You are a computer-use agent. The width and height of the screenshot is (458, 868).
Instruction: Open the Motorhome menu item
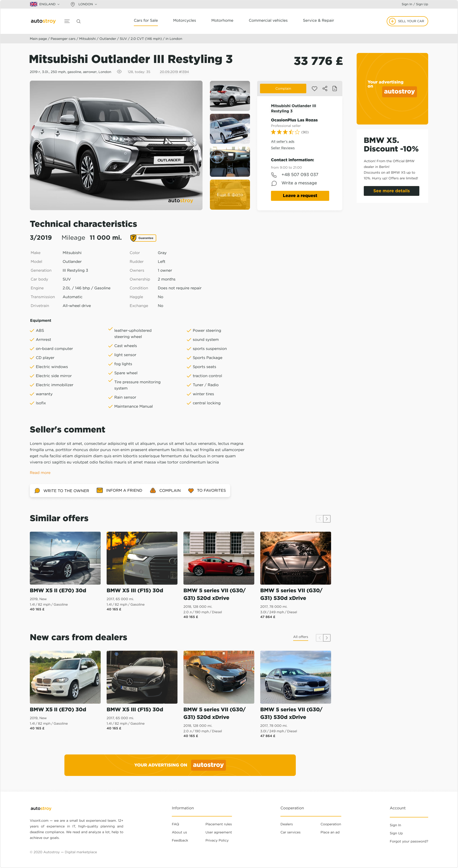point(222,21)
